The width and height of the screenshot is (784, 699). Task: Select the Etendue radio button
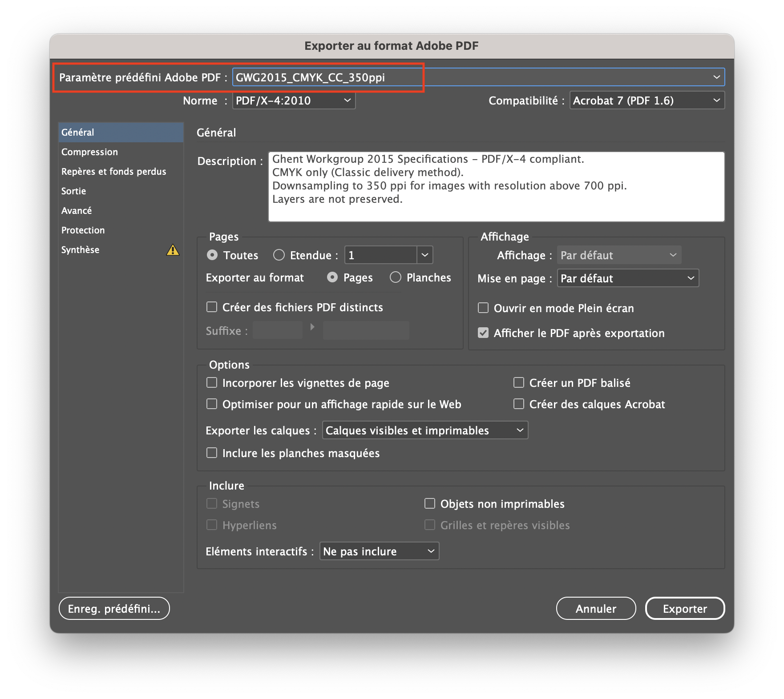279,255
